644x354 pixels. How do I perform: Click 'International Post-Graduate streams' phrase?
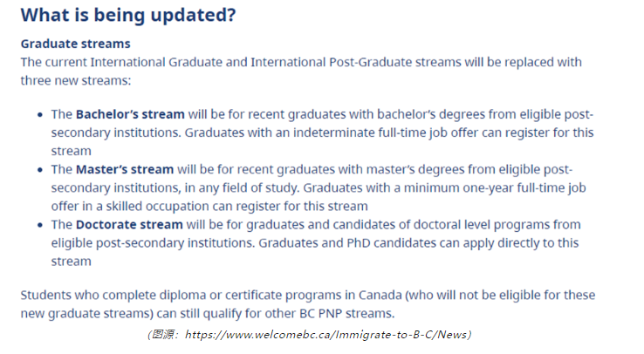[356, 62]
